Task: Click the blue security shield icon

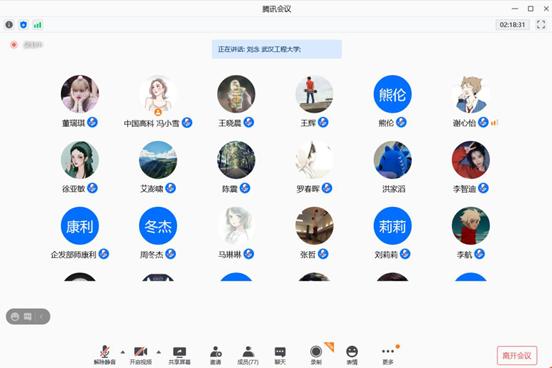Action: coord(23,25)
